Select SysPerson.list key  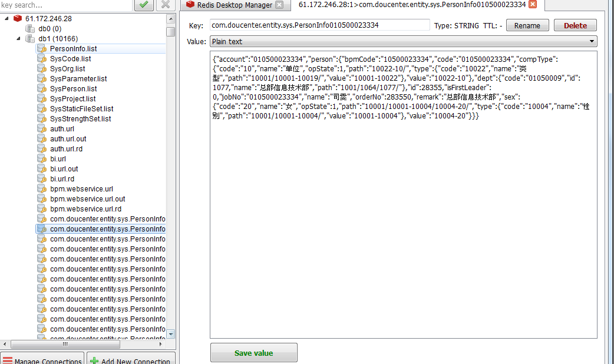73,89
